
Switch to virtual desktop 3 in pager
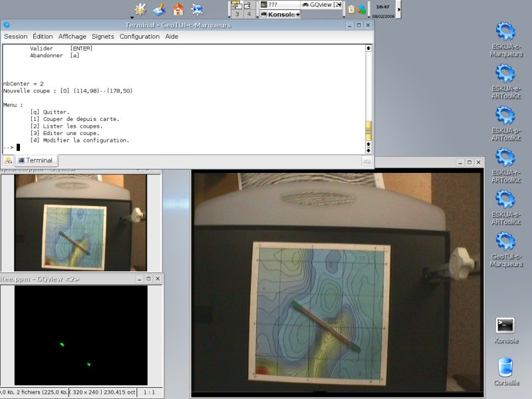tap(237, 14)
